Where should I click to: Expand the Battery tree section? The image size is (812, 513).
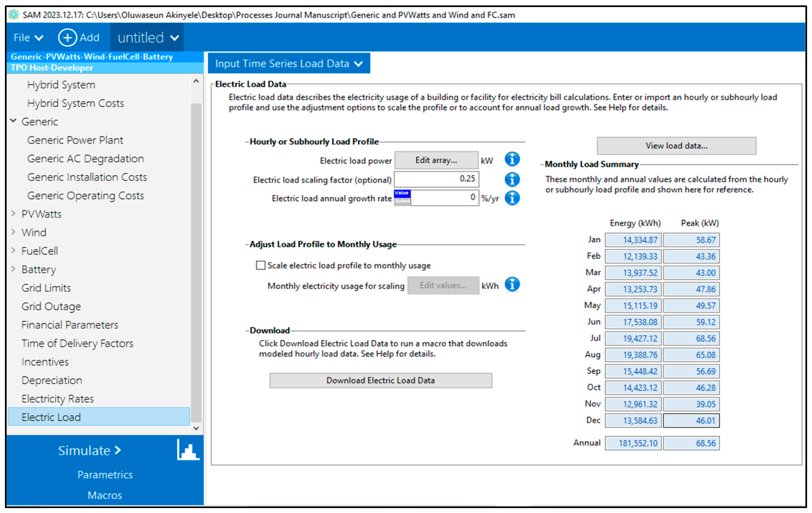13,269
